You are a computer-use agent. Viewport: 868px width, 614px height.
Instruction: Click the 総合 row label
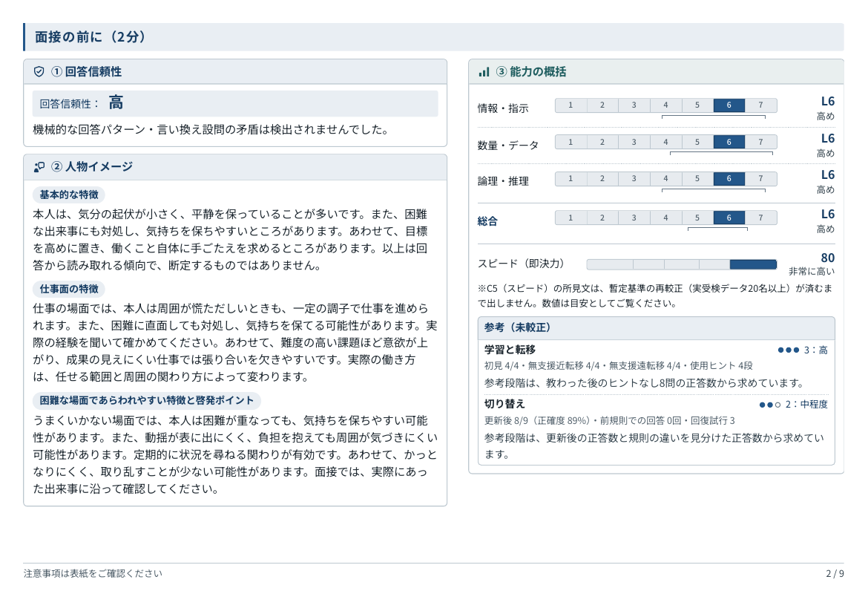click(x=487, y=221)
